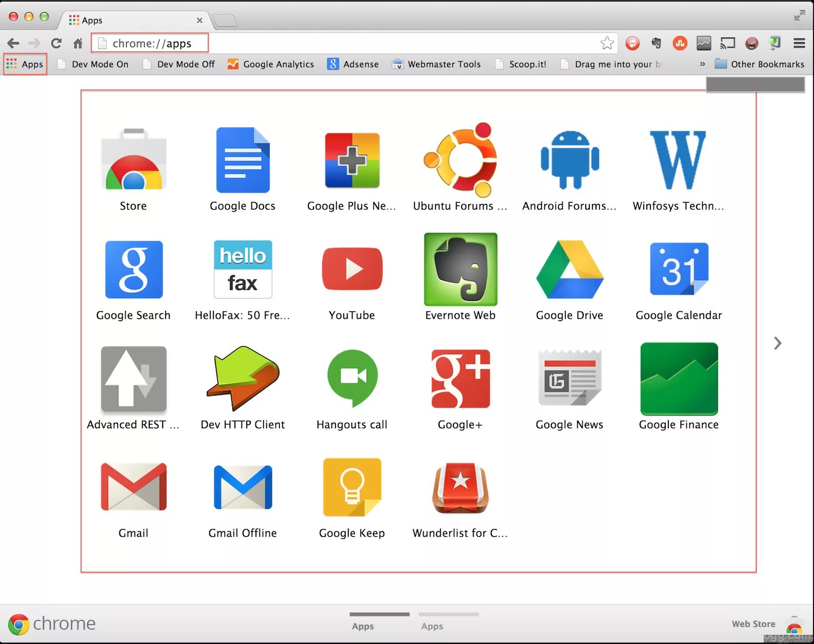Open the Evernote Web app

point(461,269)
